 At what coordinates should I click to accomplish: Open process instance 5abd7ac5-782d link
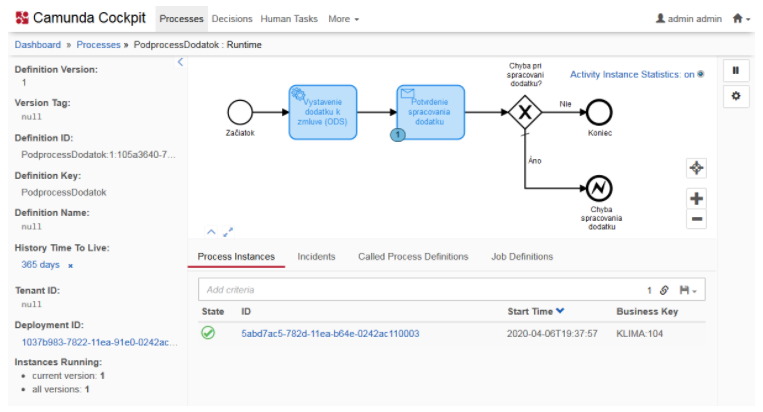(330, 333)
